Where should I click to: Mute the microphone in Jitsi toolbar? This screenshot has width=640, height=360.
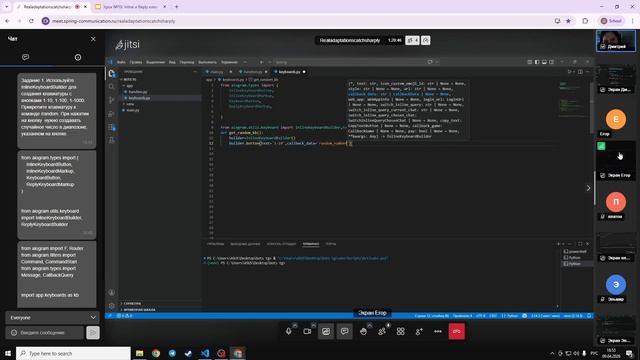[x=289, y=331]
